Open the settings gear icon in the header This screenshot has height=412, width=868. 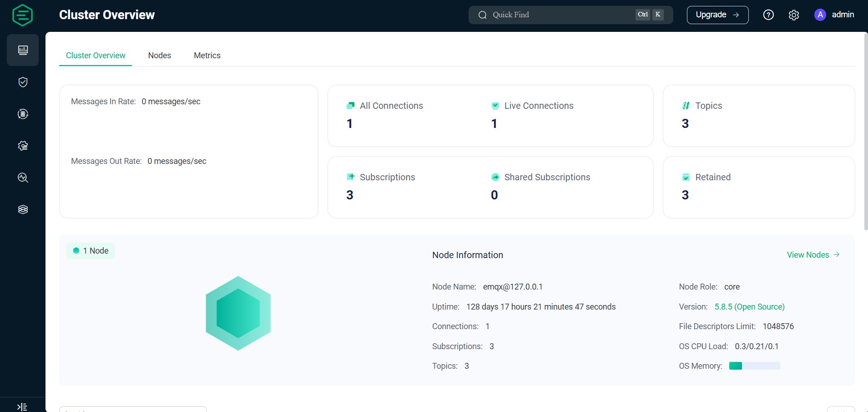pos(794,15)
